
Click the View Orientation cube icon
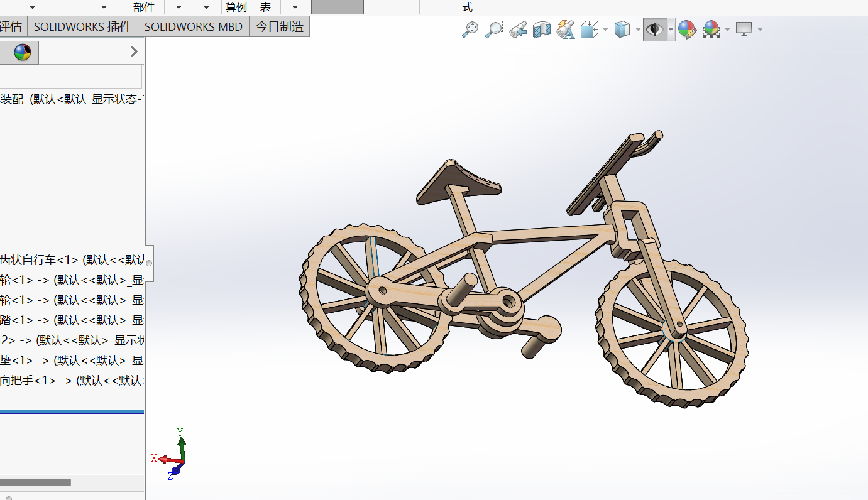pos(590,30)
